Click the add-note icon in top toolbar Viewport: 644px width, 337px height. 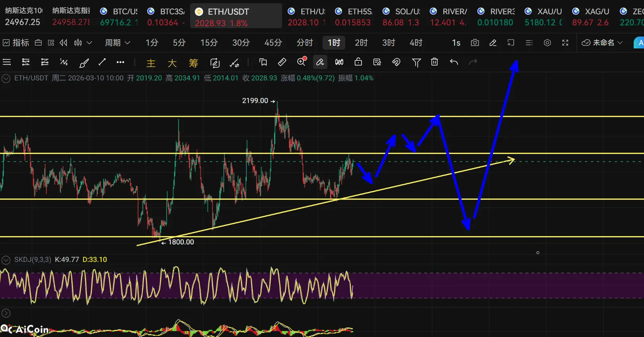click(x=511, y=42)
